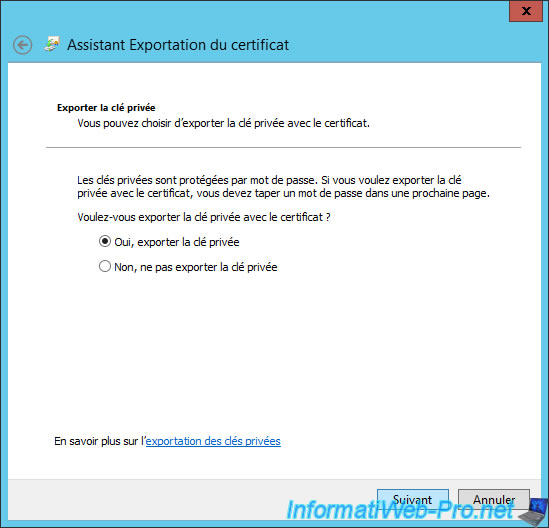Image resolution: width=549 pixels, height=528 pixels.
Task: Click the InformatiWeb-Pro.net watermark text
Action: 401,510
